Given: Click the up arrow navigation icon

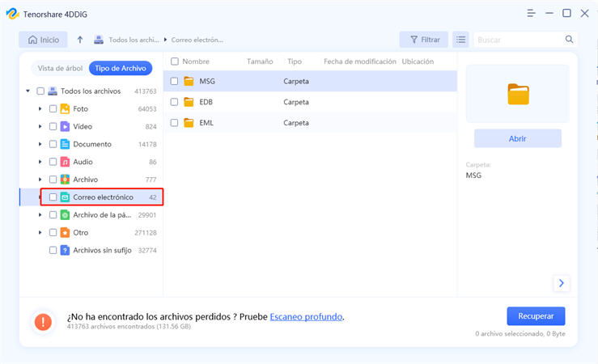Looking at the screenshot, I should point(80,40).
